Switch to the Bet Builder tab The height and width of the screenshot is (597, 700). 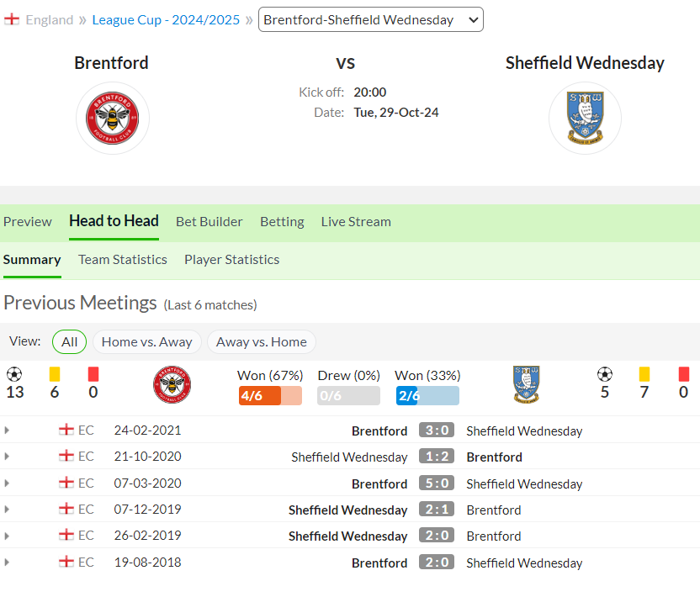(x=209, y=222)
